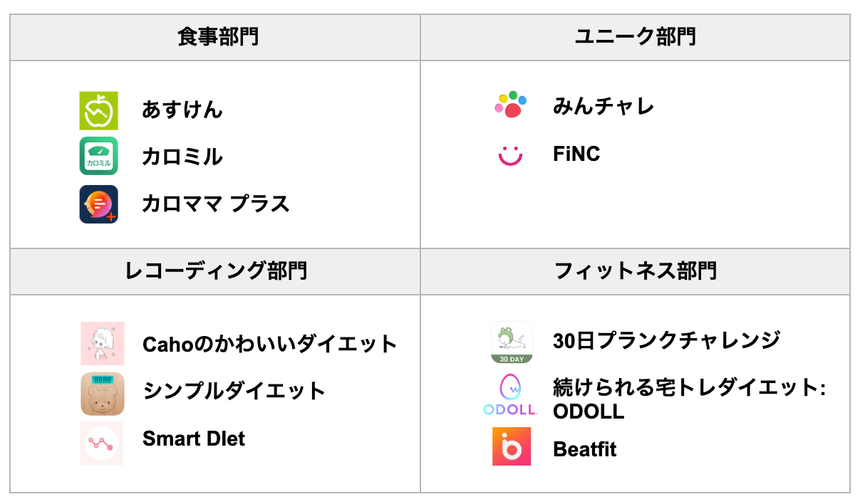
Task: Click the 続けられる宅トレダイエット: ODOLL text
Action: click(688, 399)
